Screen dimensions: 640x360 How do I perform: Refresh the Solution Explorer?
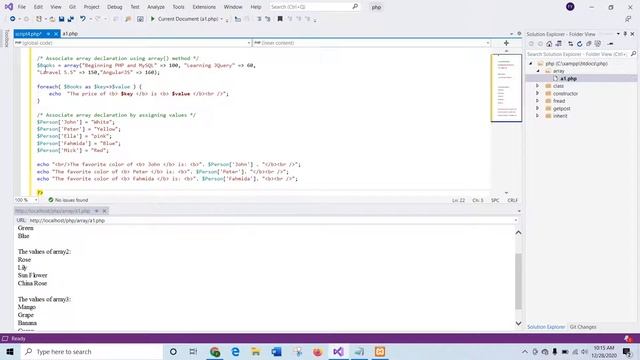click(x=580, y=44)
